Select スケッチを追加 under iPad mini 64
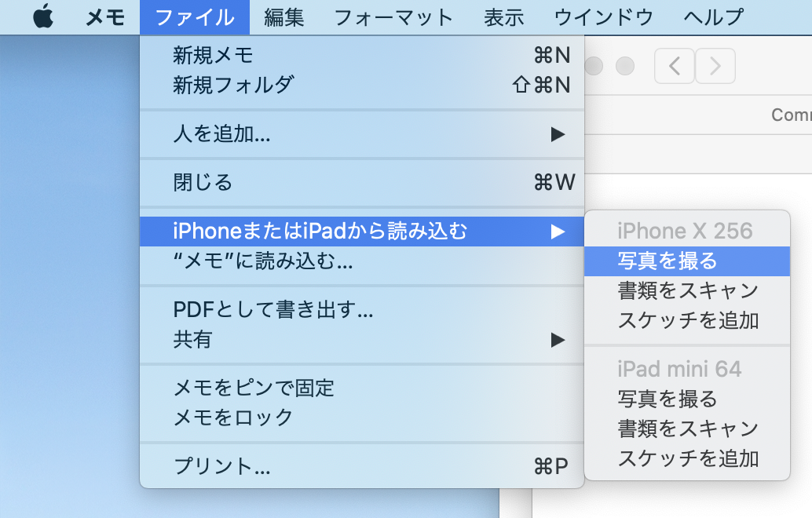This screenshot has width=812, height=518. pos(687,458)
